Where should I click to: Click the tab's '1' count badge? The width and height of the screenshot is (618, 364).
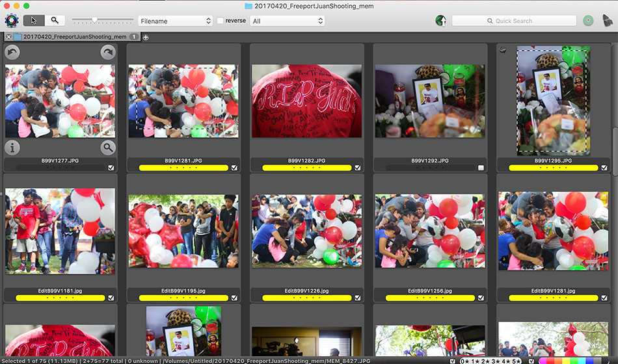[134, 37]
